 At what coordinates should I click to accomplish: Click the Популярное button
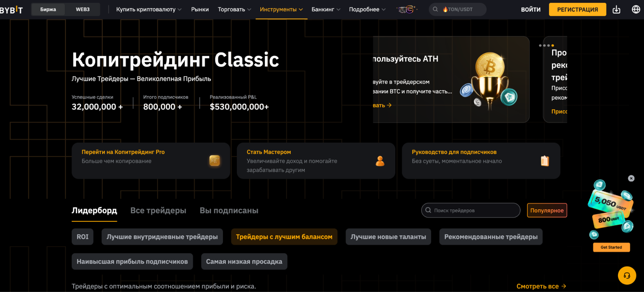point(547,211)
